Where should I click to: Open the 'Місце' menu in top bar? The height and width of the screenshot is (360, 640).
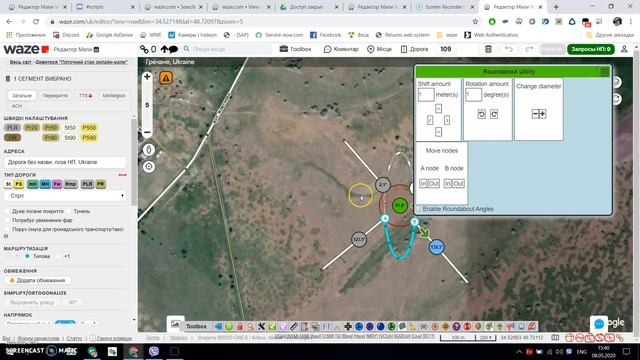pyautogui.click(x=379, y=49)
